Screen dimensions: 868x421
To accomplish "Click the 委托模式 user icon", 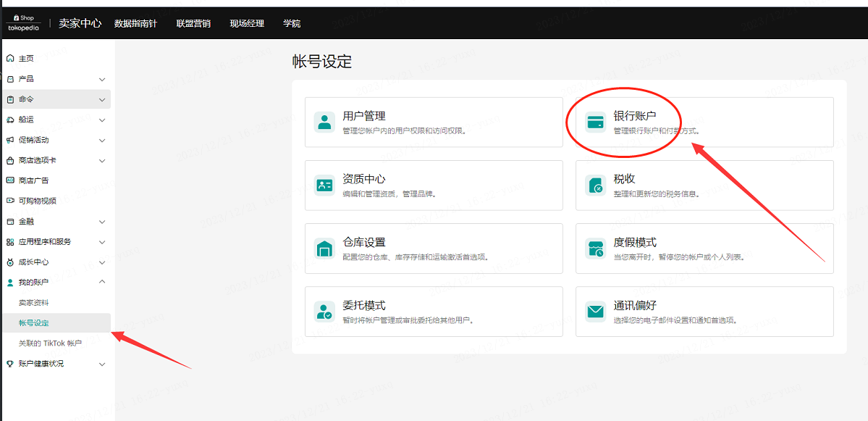I will [324, 312].
